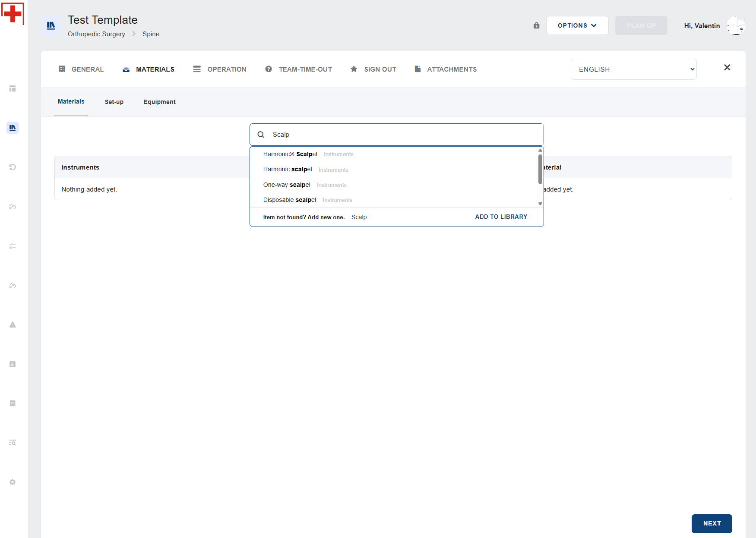Choose Harmonic® Scalpel suggestion
The width and height of the screenshot is (756, 538).
(x=394, y=154)
